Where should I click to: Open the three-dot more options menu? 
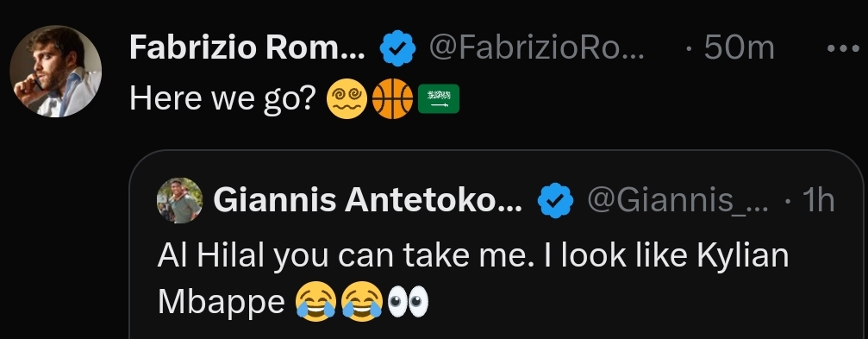pos(843,49)
